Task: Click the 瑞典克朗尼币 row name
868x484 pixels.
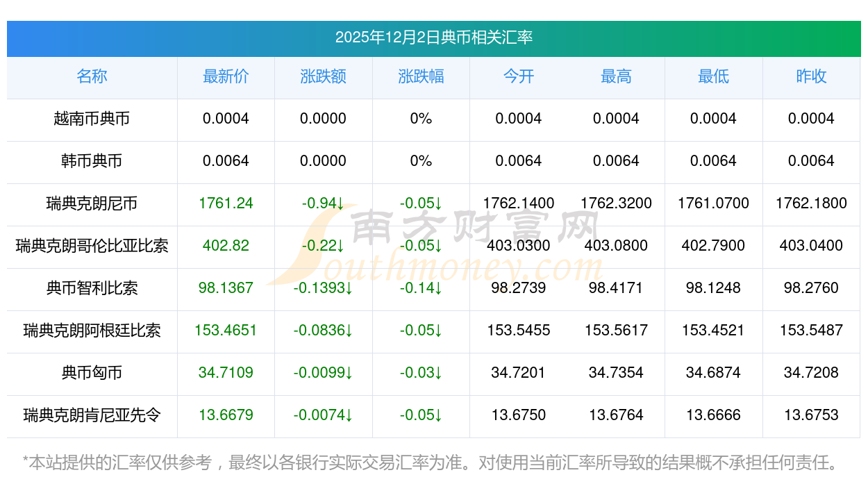Action: (92, 203)
